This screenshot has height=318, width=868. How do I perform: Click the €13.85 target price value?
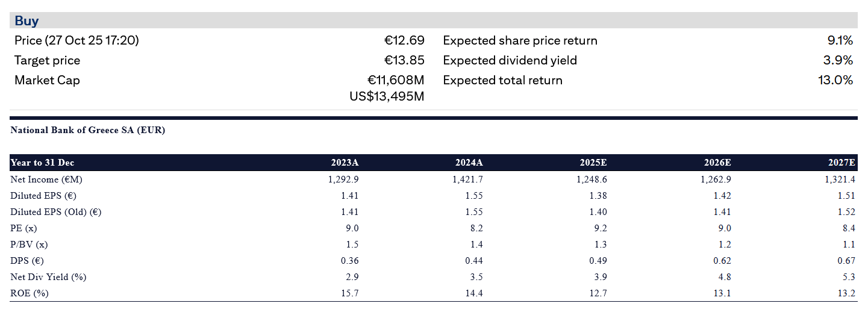tap(404, 61)
